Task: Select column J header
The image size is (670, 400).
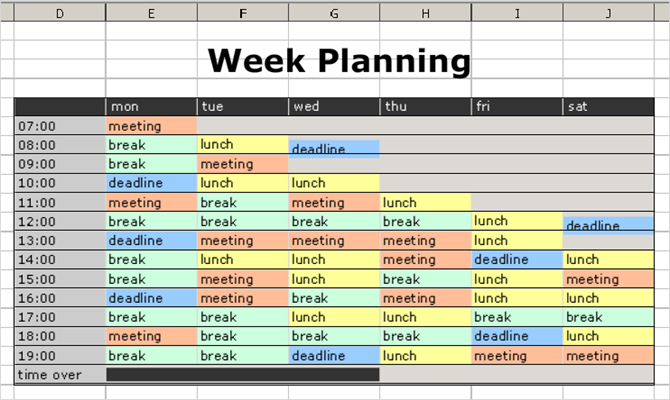Action: (x=608, y=13)
